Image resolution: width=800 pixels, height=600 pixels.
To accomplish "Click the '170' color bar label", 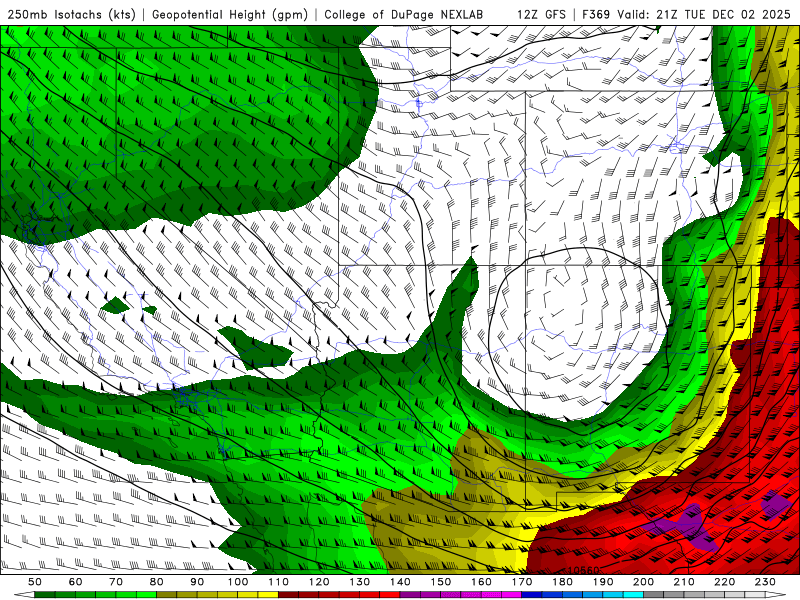I will pos(522,582).
